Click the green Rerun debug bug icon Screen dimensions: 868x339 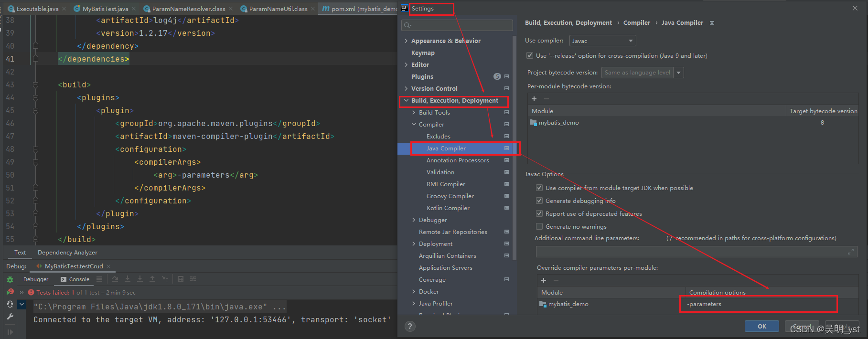coord(10,279)
